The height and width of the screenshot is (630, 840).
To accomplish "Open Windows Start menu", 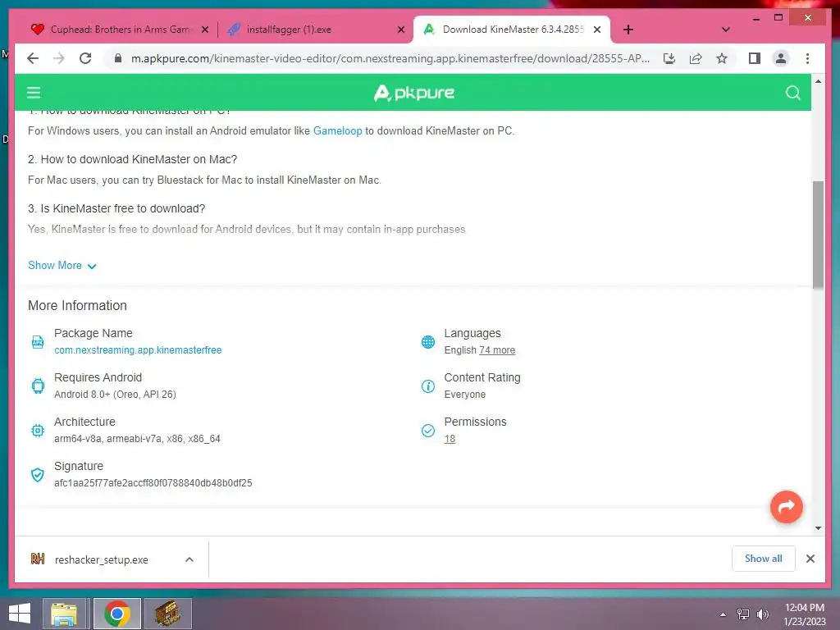I will coord(20,614).
